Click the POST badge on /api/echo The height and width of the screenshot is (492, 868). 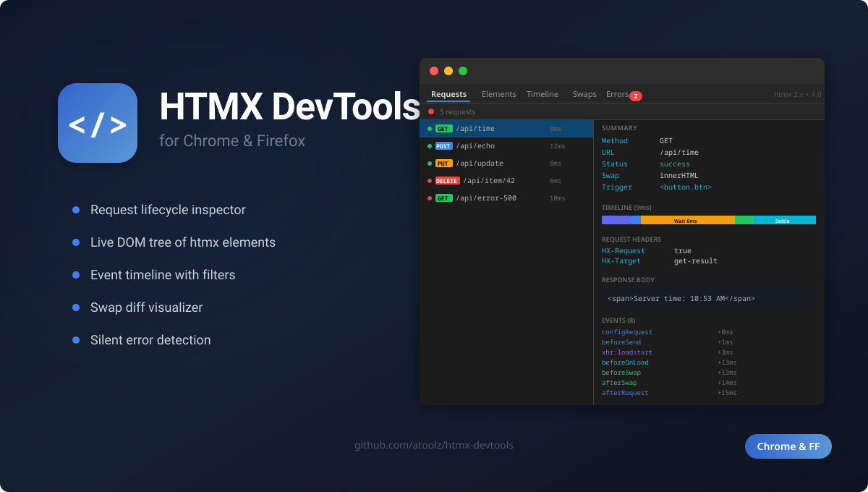pyautogui.click(x=442, y=145)
